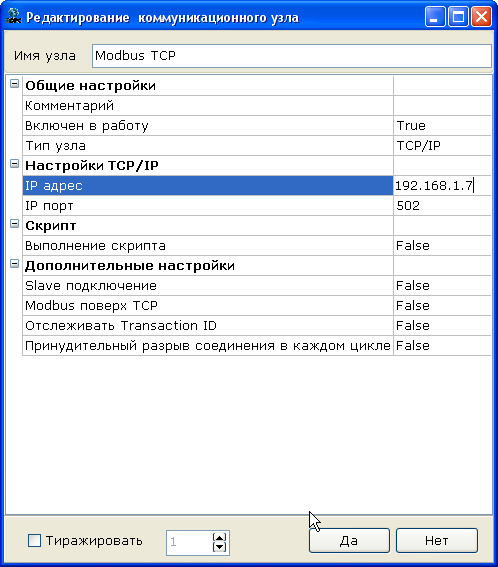This screenshot has height=567, width=498.
Task: Collapse the Настройки TCP/IP section
Action: pos(14,164)
